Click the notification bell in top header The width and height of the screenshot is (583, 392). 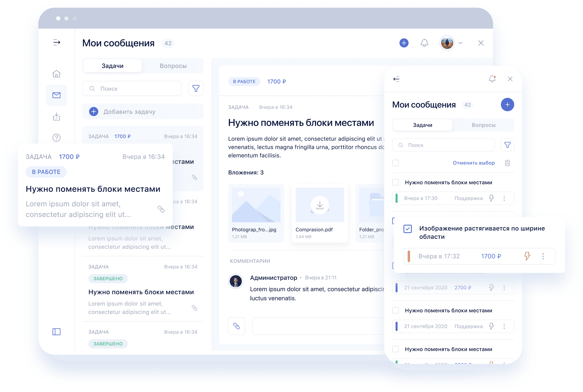[424, 43]
